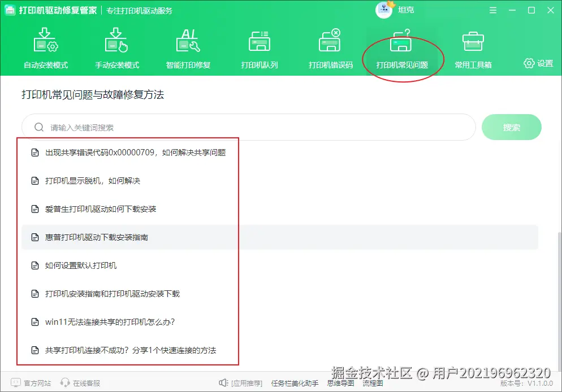Click the heading 打印机常见问题与故障修复方法
This screenshot has height=392, width=562.
tap(93, 95)
